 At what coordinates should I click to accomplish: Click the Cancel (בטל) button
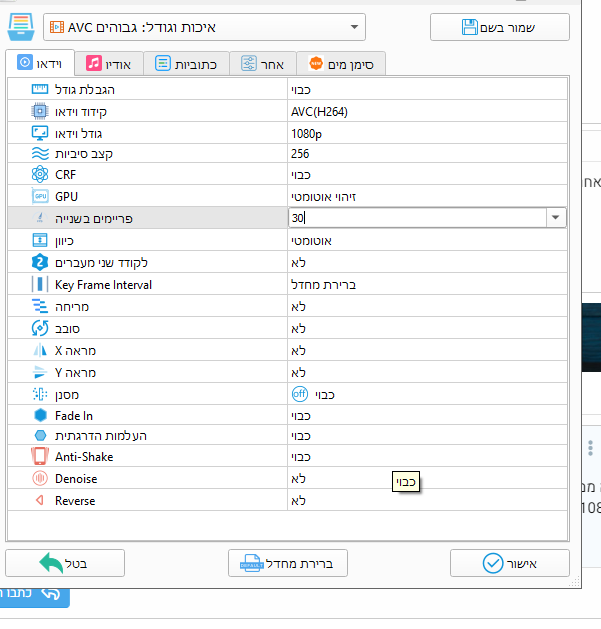pos(65,563)
